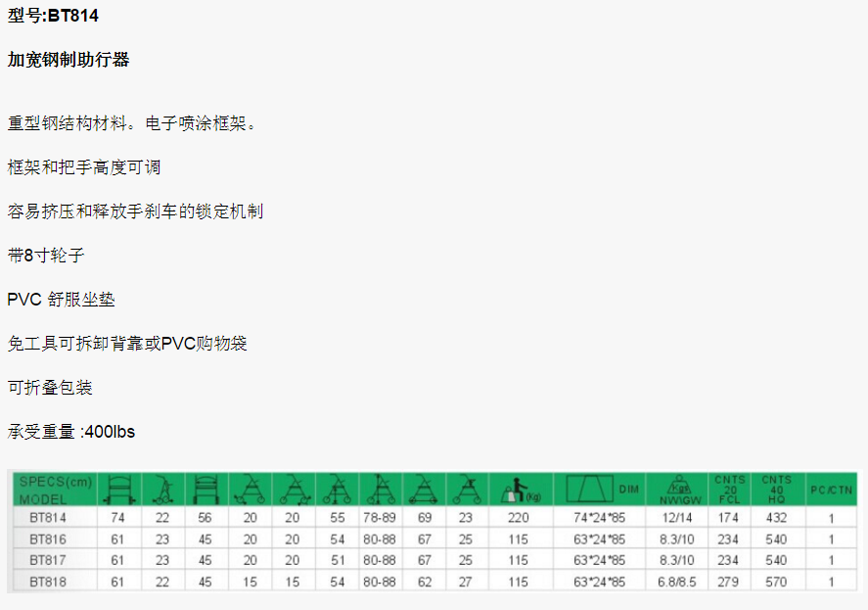The width and height of the screenshot is (868, 610).
Task: Select the BT818 model row label
Action: point(48,582)
